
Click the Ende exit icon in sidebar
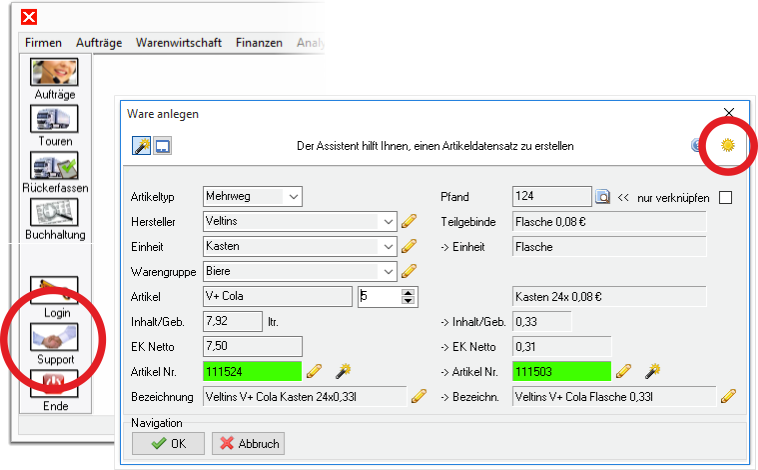[x=54, y=383]
